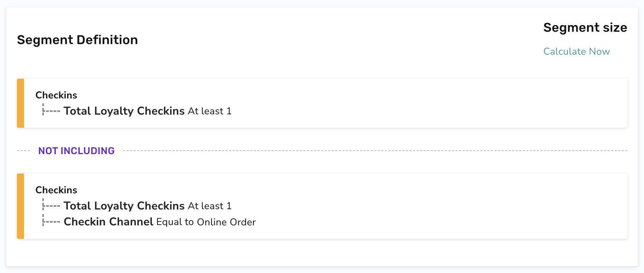Select the Checkins label in the excluded card

56,190
